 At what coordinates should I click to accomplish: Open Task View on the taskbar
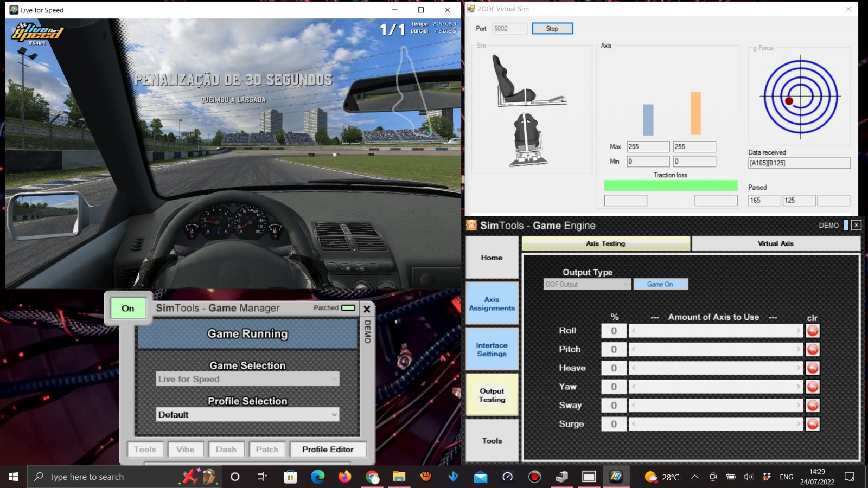point(262,477)
